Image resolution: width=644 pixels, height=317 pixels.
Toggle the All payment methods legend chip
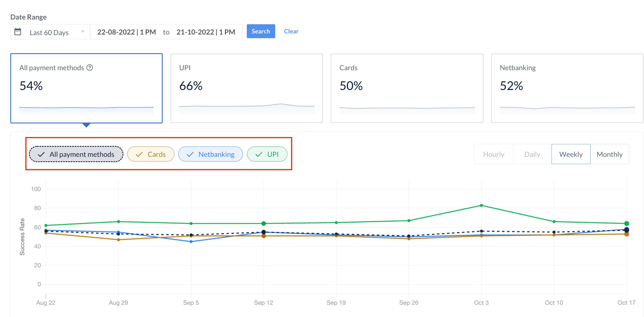coord(76,154)
